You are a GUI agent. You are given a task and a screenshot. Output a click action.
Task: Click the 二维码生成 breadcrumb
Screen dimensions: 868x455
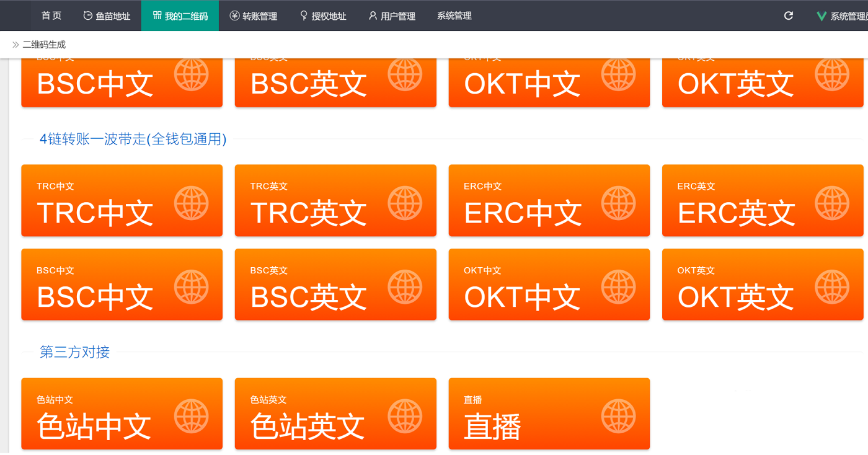pyautogui.click(x=43, y=45)
